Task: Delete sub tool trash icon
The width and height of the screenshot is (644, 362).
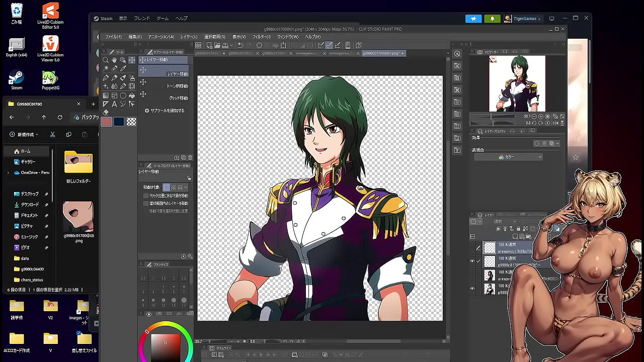Action: (x=190, y=157)
